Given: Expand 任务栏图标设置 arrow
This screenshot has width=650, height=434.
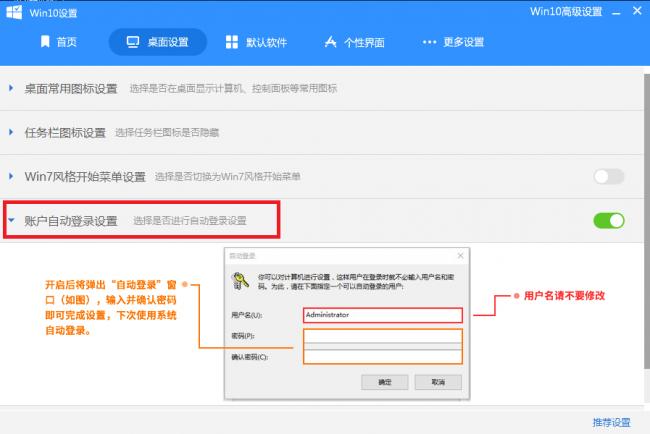Looking at the screenshot, I should [11, 132].
